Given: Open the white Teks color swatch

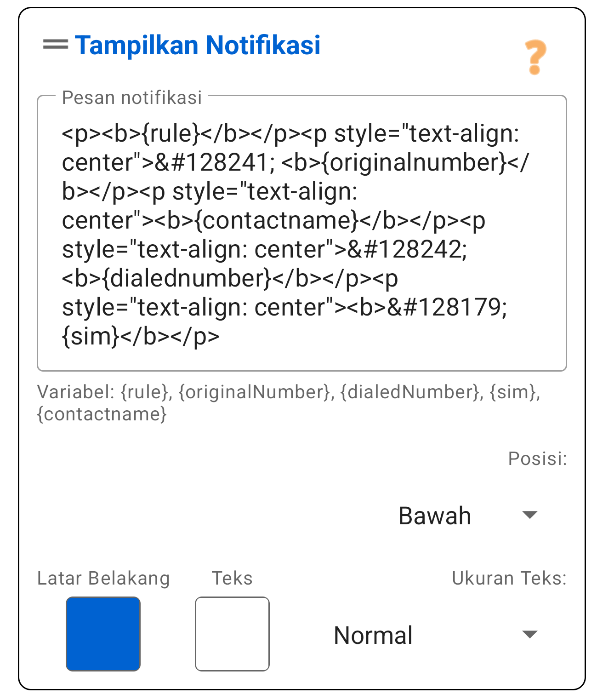Looking at the screenshot, I should (232, 635).
